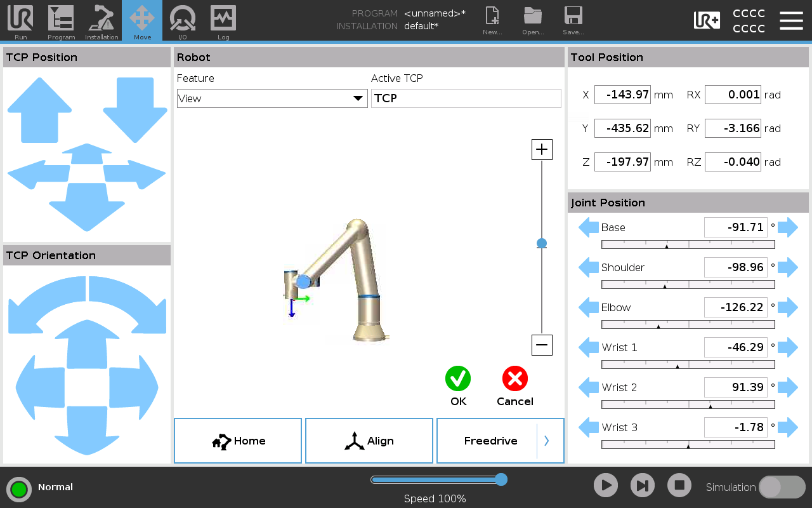Click the Y tool position field
The height and width of the screenshot is (508, 812).
tap(622, 128)
